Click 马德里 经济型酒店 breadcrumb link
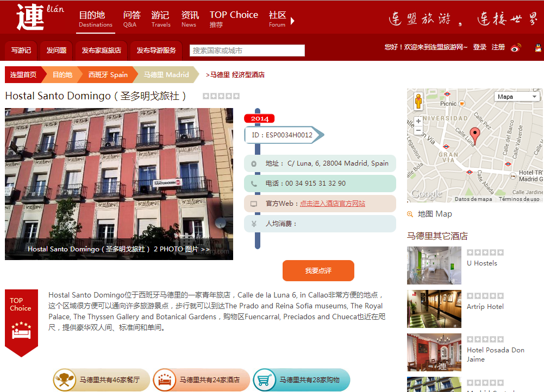This screenshot has width=544, height=392. pyautogui.click(x=237, y=74)
